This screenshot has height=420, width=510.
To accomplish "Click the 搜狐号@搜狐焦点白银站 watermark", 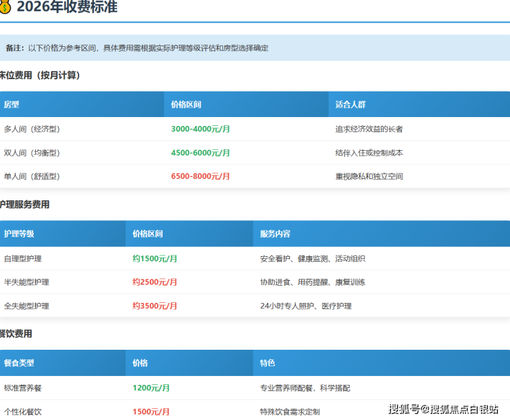I will coord(443,410).
